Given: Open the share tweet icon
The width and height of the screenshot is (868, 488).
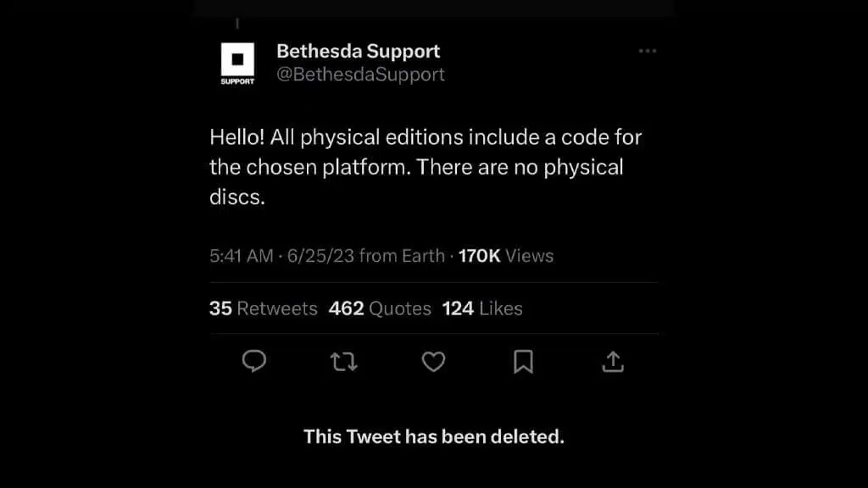Looking at the screenshot, I should 612,362.
